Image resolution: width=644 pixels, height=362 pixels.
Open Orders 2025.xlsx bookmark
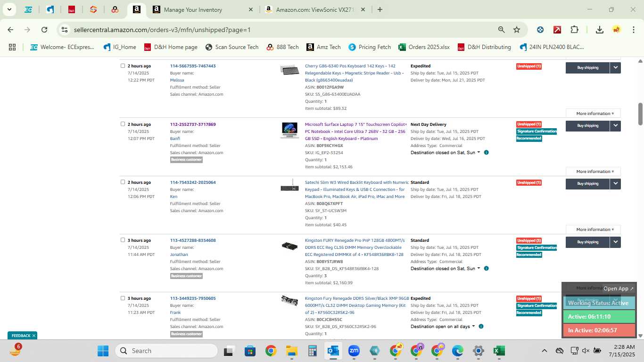coord(424,47)
